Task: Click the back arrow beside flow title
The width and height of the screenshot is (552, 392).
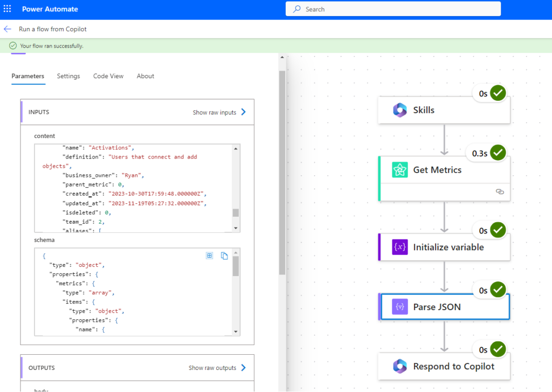Action: coord(8,29)
